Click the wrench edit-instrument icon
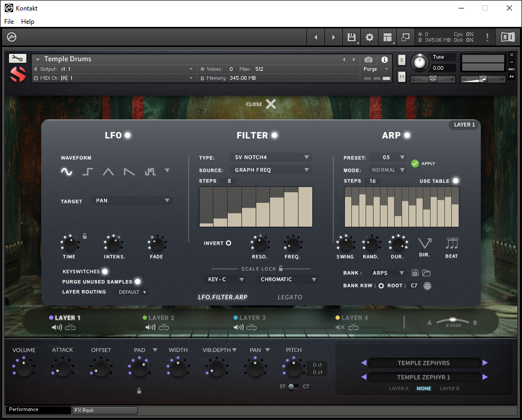This screenshot has width=522, height=420. [17, 58]
